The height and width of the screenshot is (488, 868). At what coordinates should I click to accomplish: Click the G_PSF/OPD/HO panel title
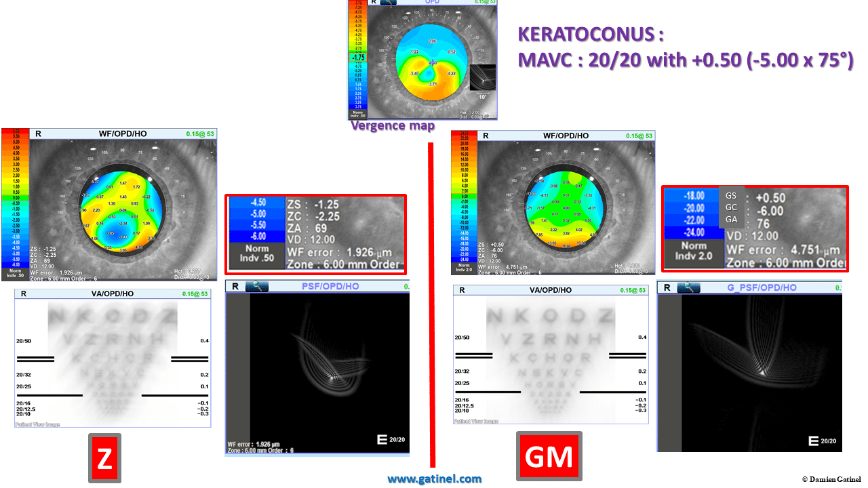point(762,288)
